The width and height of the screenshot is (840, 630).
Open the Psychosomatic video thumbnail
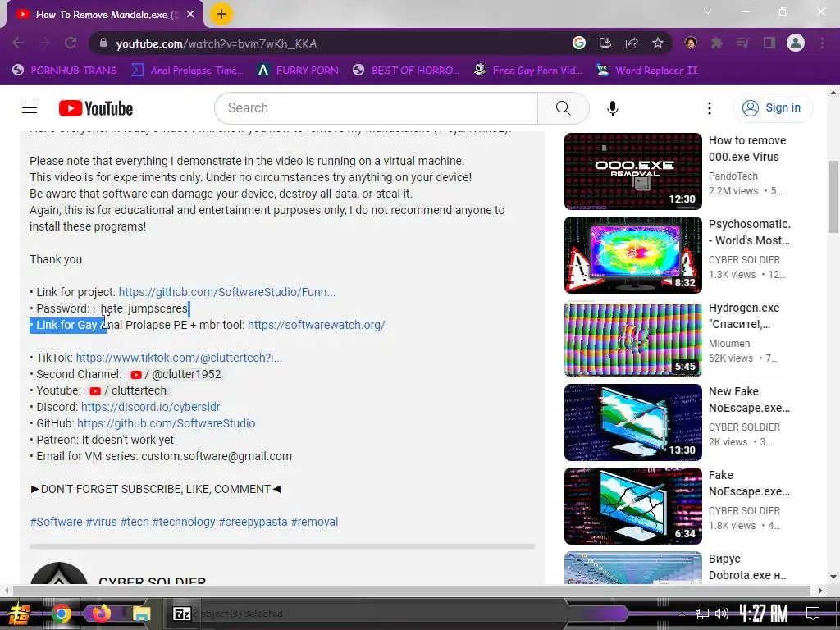pyautogui.click(x=632, y=255)
